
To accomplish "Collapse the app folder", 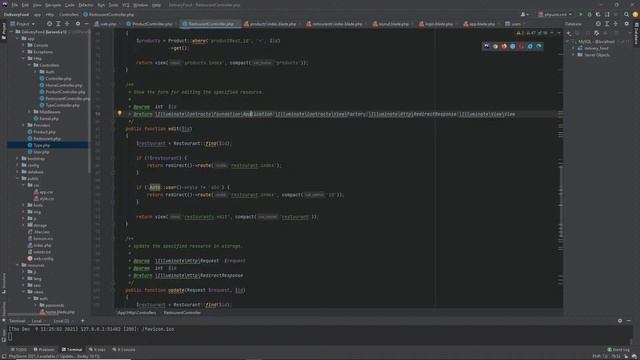I will pos(18,38).
